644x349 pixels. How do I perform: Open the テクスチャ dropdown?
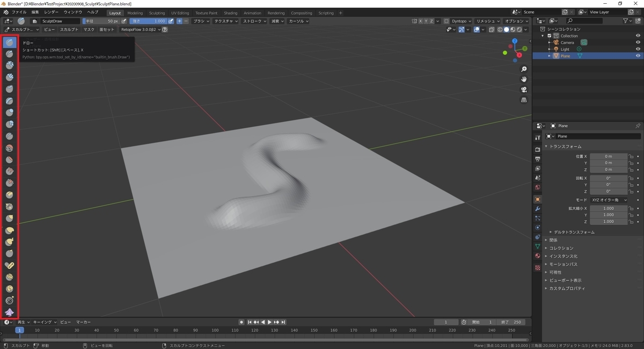tap(225, 21)
